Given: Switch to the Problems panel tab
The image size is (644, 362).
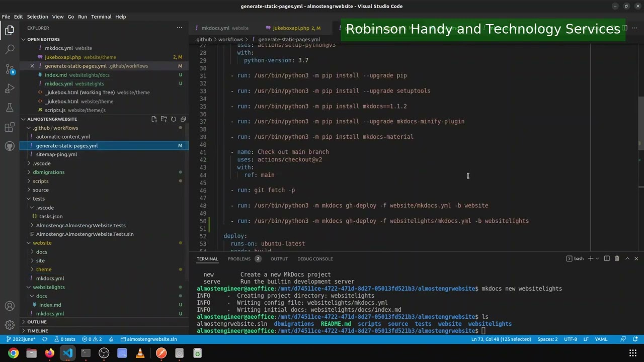Looking at the screenshot, I should (244, 259).
